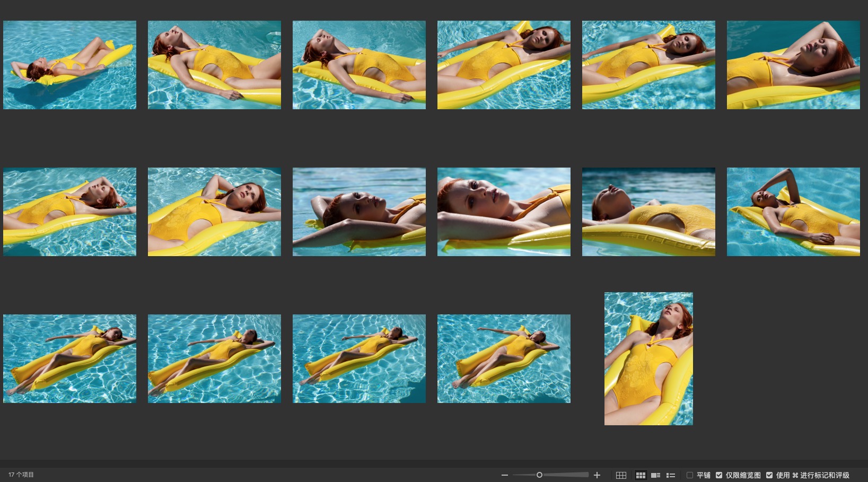Switch to list view icon
Screen dimensions: 868x482
(x=671, y=475)
